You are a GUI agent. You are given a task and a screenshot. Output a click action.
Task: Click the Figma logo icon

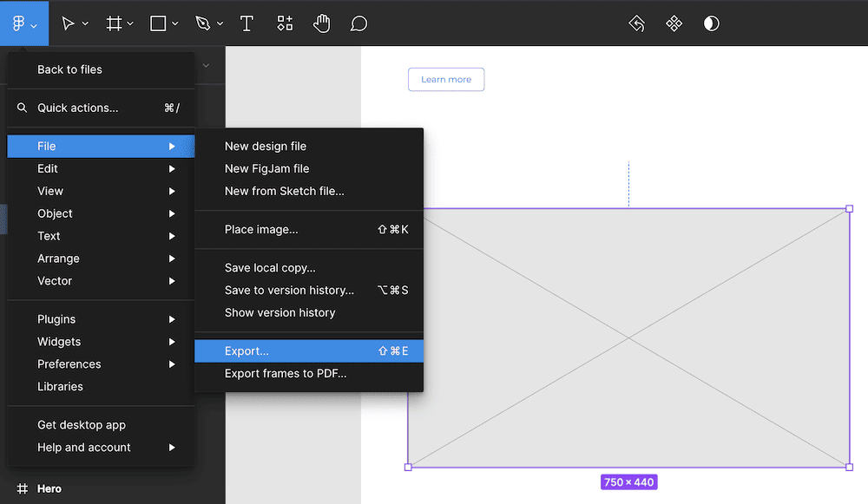pyautogui.click(x=19, y=23)
